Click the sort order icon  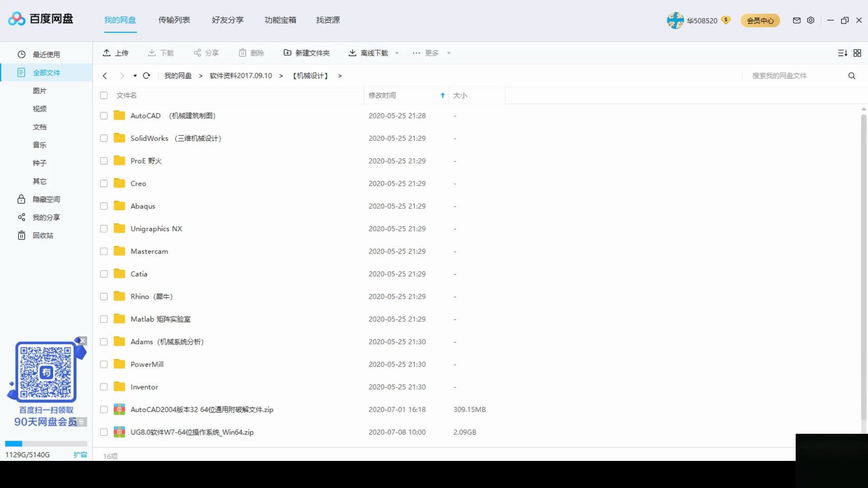coord(843,53)
